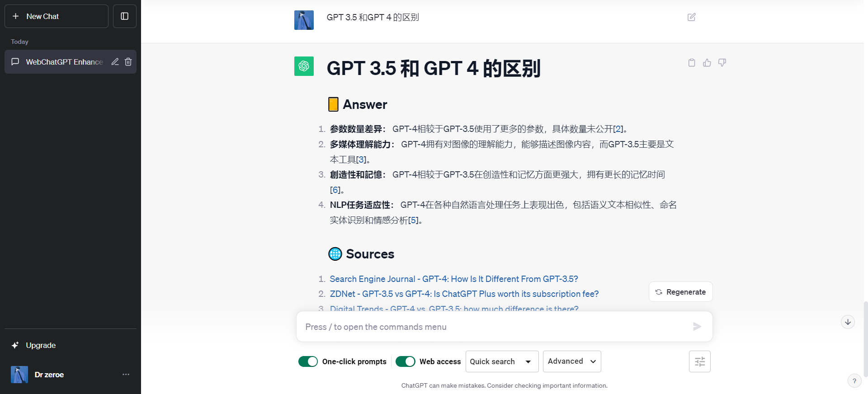868x394 pixels.
Task: Click the page vertical scrollbar
Action: [x=865, y=339]
